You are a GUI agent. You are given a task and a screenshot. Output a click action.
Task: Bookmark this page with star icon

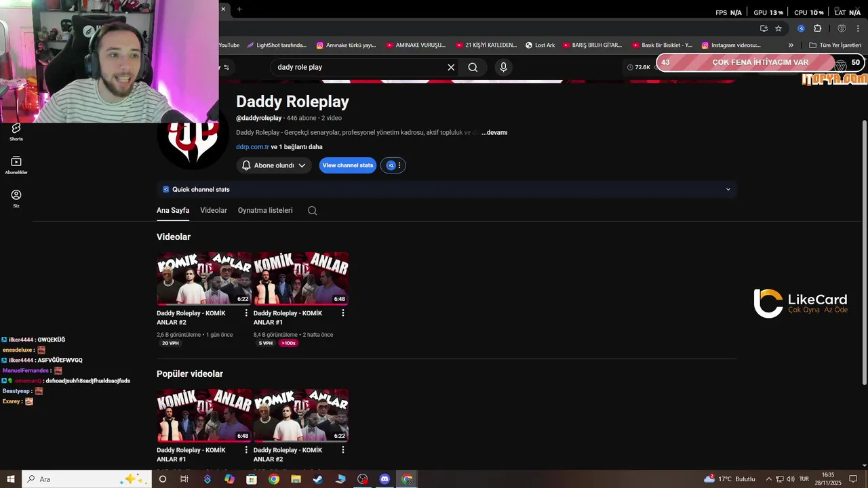[x=778, y=28]
